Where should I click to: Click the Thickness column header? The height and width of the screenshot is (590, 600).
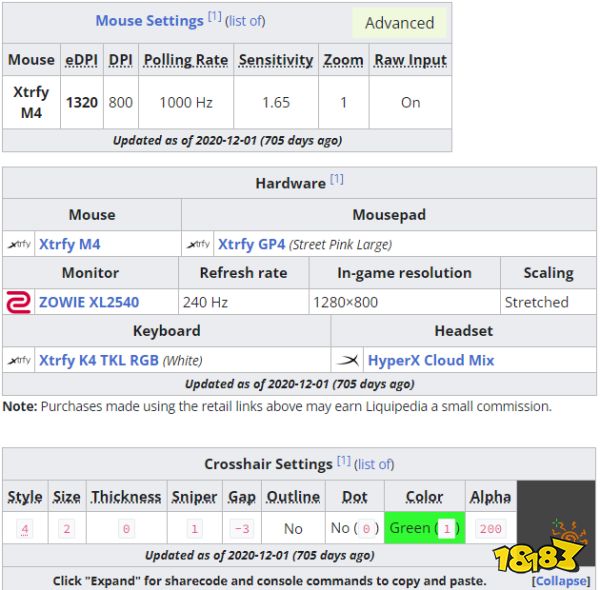126,497
